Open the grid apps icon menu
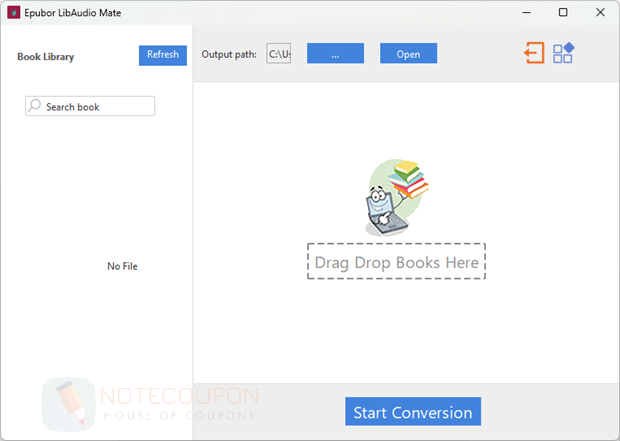The height and width of the screenshot is (441, 620). (x=563, y=53)
